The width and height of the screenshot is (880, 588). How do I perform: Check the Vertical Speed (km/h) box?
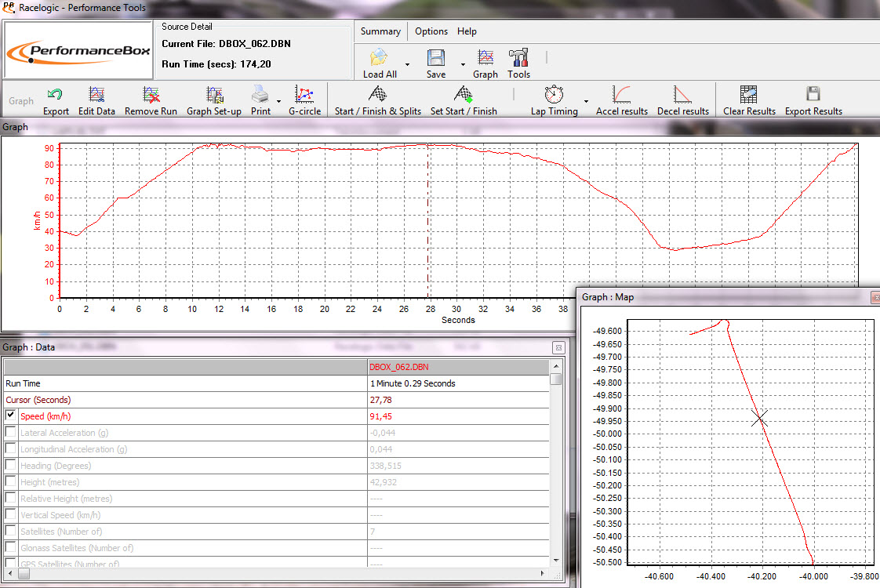click(10, 514)
